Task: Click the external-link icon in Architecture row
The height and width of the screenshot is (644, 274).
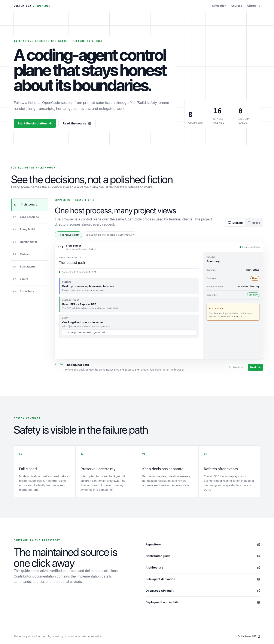Action: pyautogui.click(x=259, y=567)
